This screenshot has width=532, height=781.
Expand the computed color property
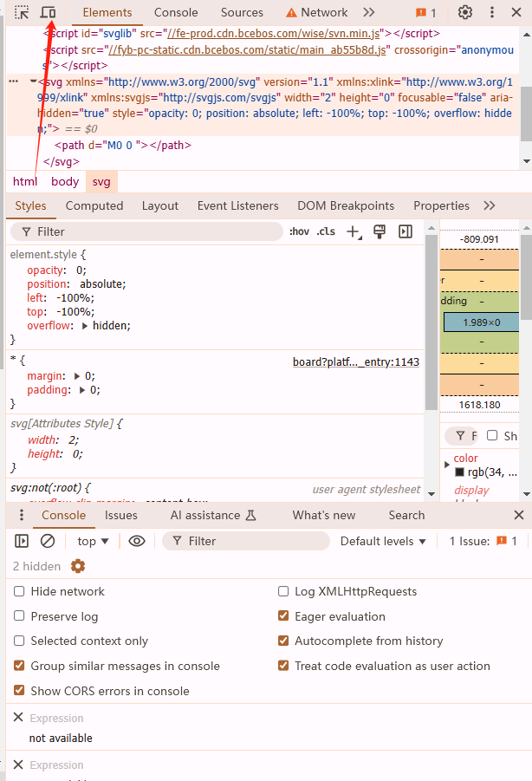[446, 465]
